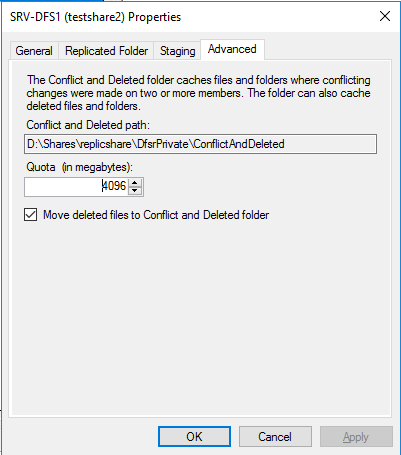Click the Move deleted files label text

(x=156, y=215)
